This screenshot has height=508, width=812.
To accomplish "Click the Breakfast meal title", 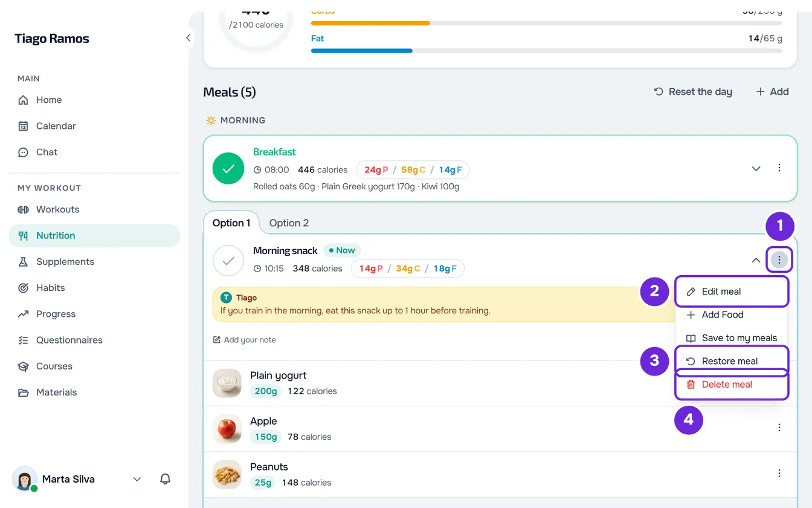I will 274,152.
